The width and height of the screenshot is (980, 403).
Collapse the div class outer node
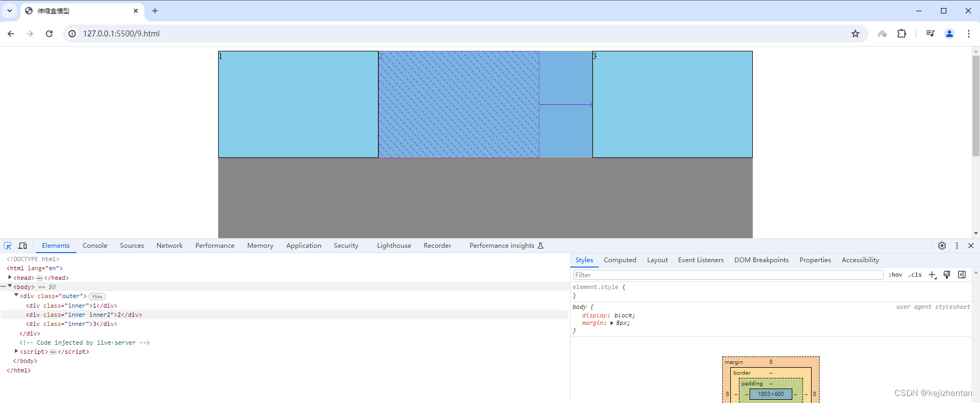point(16,295)
